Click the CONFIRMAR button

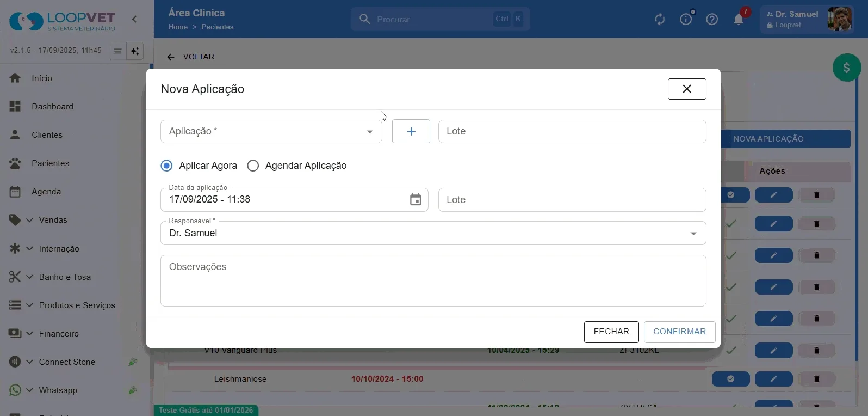click(680, 332)
